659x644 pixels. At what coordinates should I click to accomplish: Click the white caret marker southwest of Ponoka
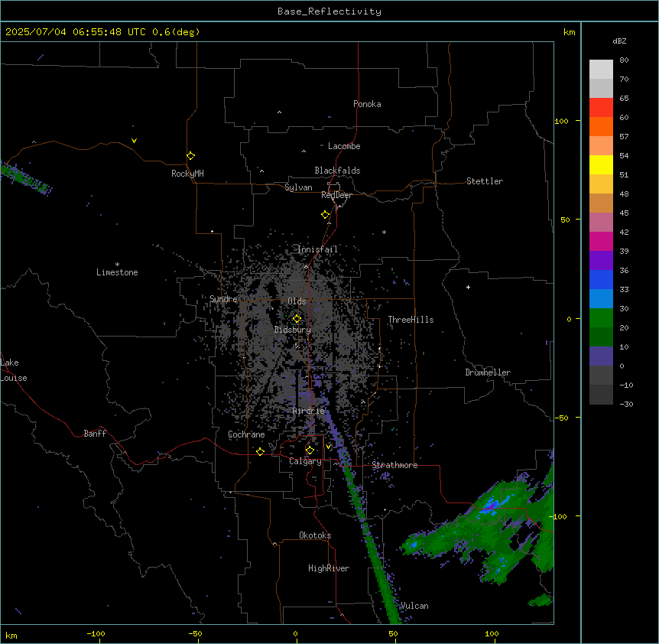[280, 112]
